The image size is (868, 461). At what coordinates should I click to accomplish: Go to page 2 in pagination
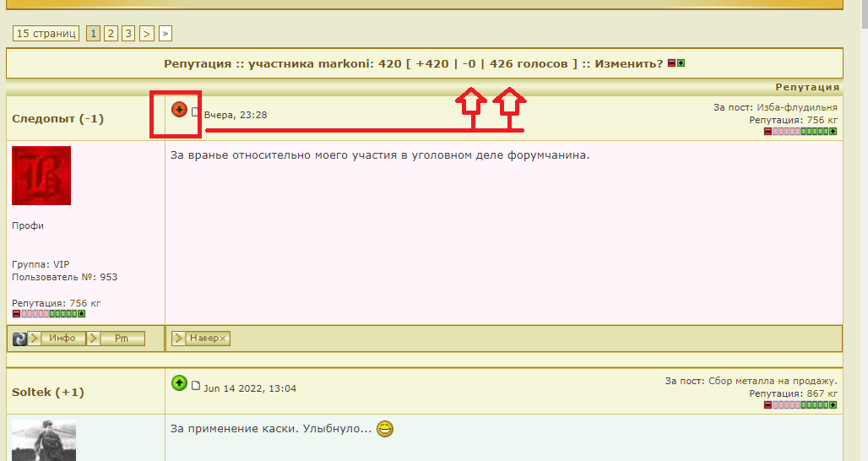point(111,33)
